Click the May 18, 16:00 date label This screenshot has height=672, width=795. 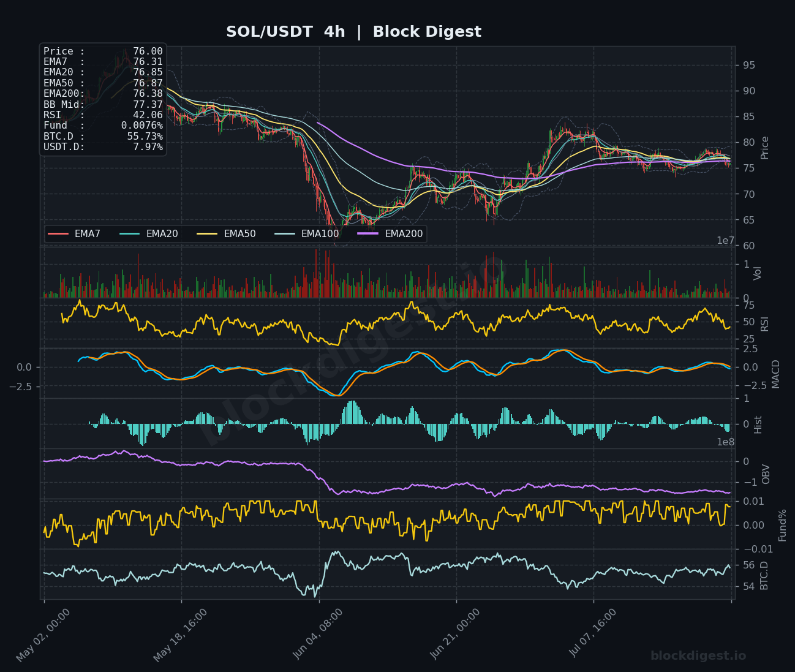[180, 635]
